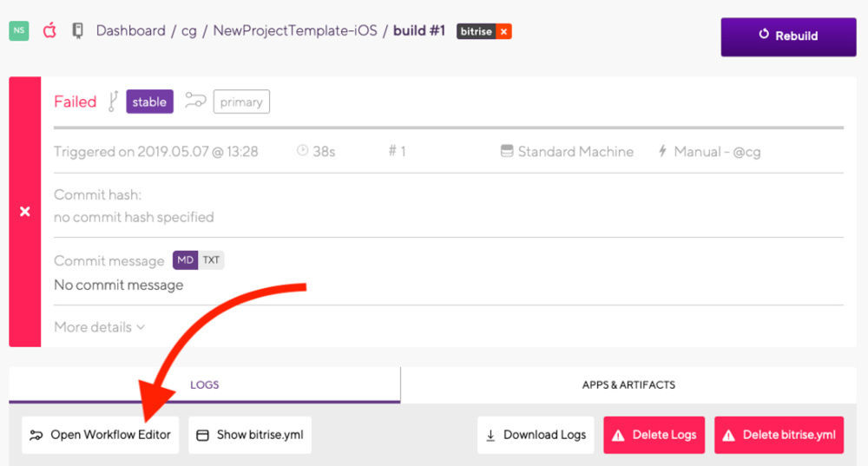Click the Manual - @cg trigger text

tap(718, 152)
